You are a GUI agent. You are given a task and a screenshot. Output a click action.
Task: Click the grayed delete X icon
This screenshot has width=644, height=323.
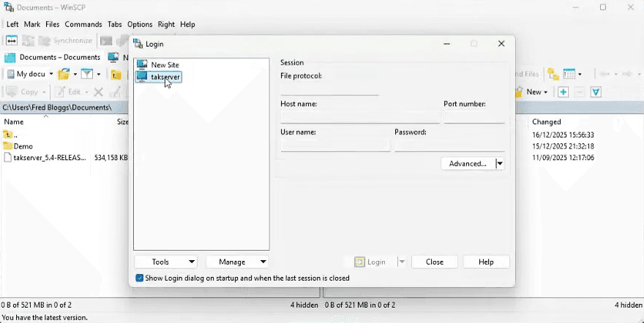[98, 92]
